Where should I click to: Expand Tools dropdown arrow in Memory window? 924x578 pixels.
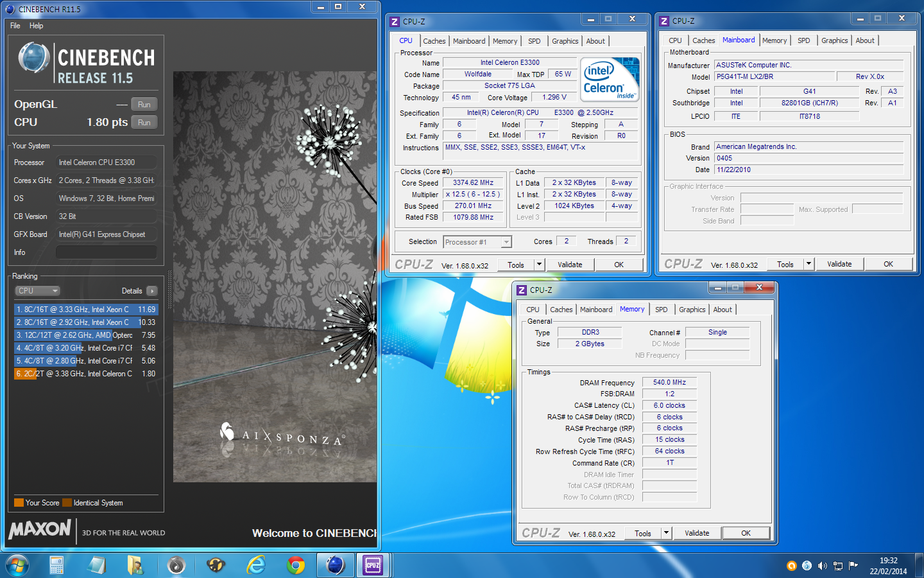(x=666, y=533)
